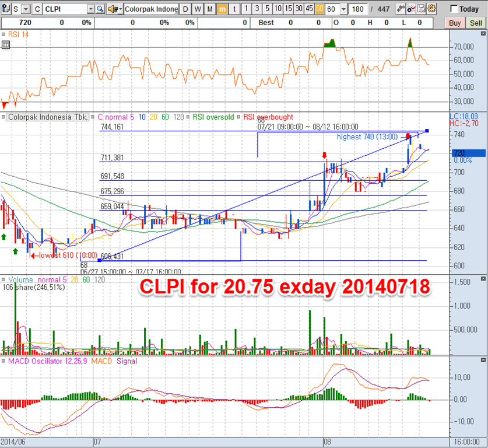Click the MACD Oscillator 12,26,9 label
The image size is (488, 448).
[x=48, y=361]
